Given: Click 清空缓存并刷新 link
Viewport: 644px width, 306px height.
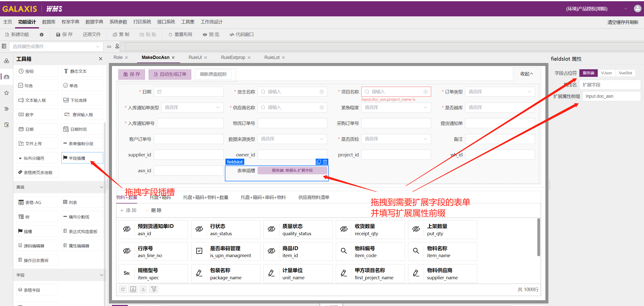Looking at the screenshot, I should point(623,22).
